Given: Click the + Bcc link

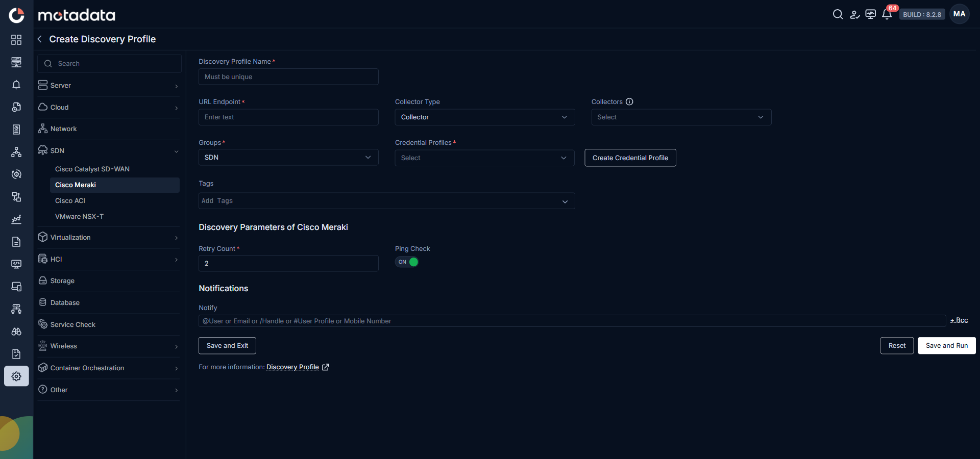Looking at the screenshot, I should pos(959,320).
